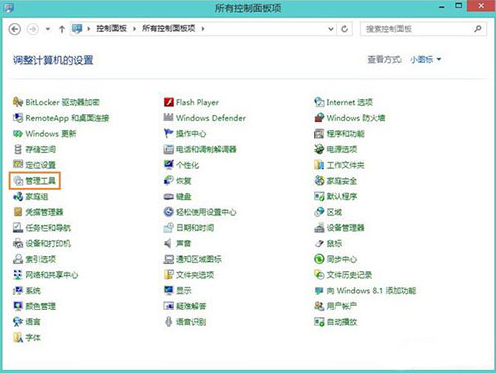Click the 声音 speaker icon

(x=169, y=243)
